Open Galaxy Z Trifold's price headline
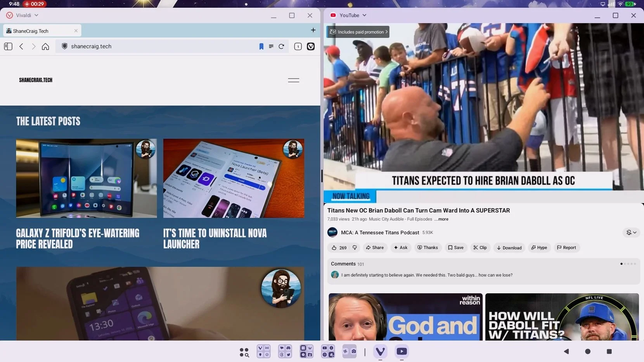The width and height of the screenshot is (644, 362). tap(78, 239)
